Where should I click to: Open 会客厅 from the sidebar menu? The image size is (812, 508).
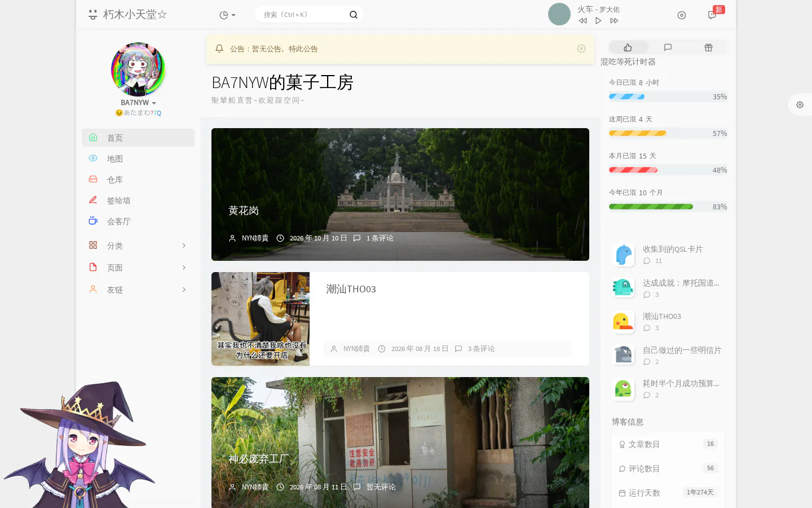pos(138,221)
